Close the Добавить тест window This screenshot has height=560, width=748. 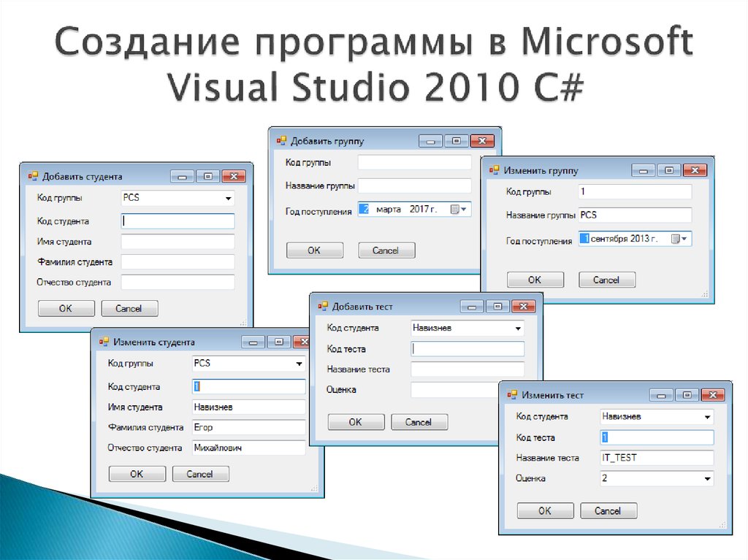pyautogui.click(x=524, y=307)
